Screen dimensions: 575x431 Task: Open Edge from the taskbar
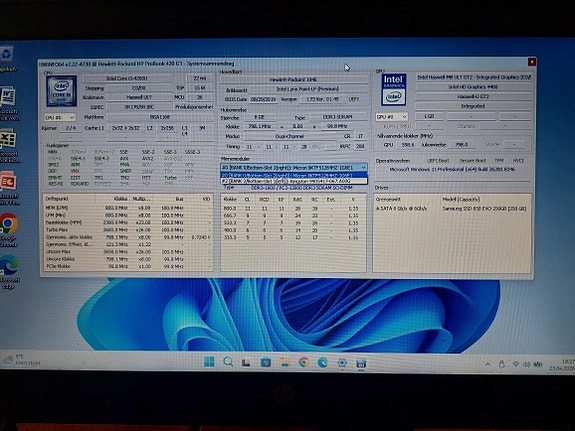tap(323, 362)
